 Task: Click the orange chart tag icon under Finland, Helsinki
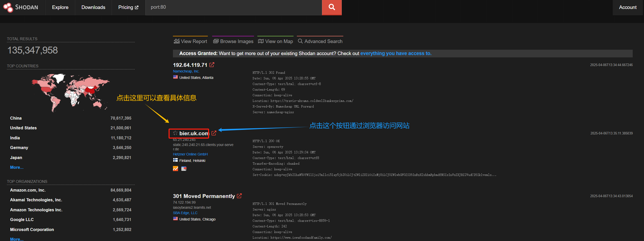coord(175,169)
